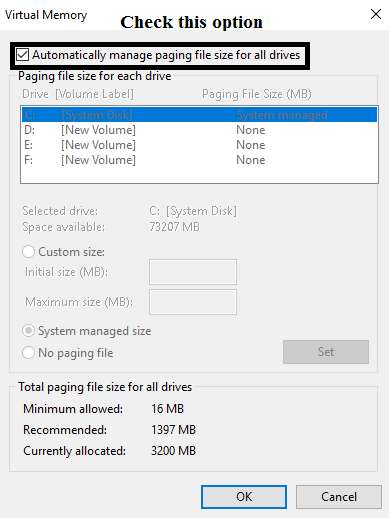Click the '1397 MB' recommended value
Viewport: 389px width, 518px height.
coord(173,430)
